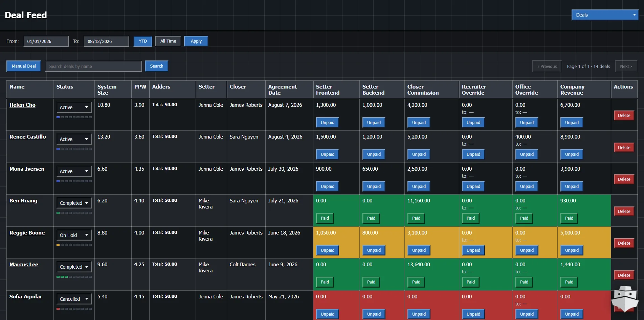Viewport: 644px width, 320px height.
Task: Edit the From date field
Action: click(46, 41)
